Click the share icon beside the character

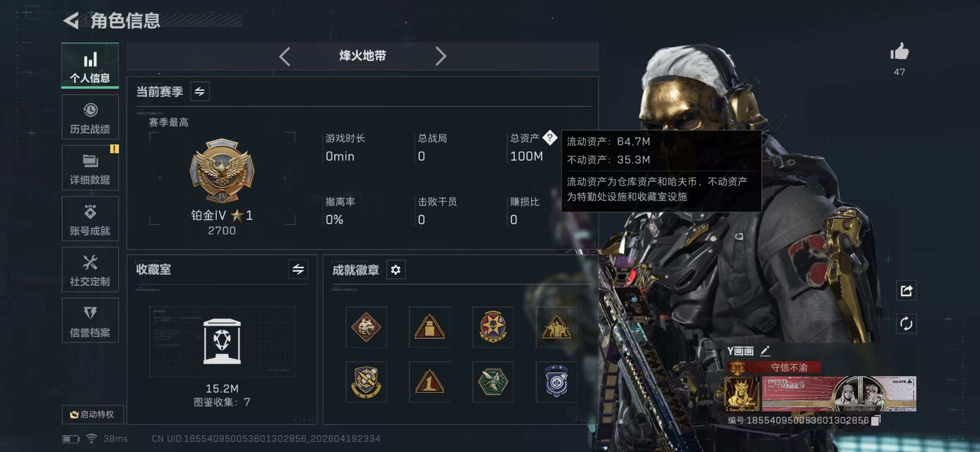(906, 290)
